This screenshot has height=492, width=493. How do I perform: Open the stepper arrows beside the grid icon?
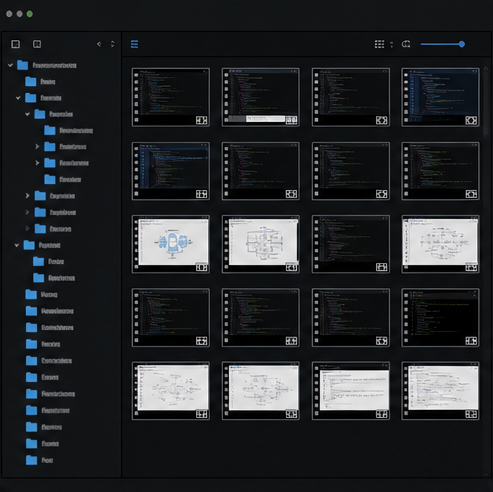pos(391,44)
